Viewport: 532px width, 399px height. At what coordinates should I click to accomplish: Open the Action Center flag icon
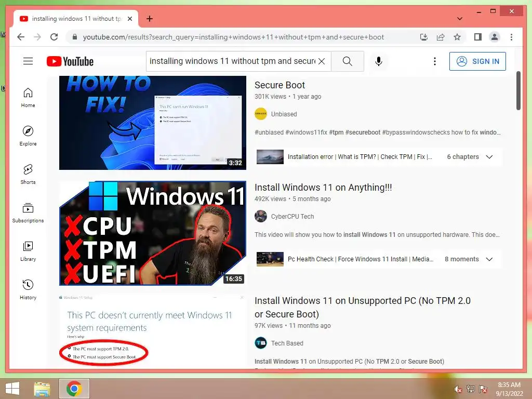point(483,389)
